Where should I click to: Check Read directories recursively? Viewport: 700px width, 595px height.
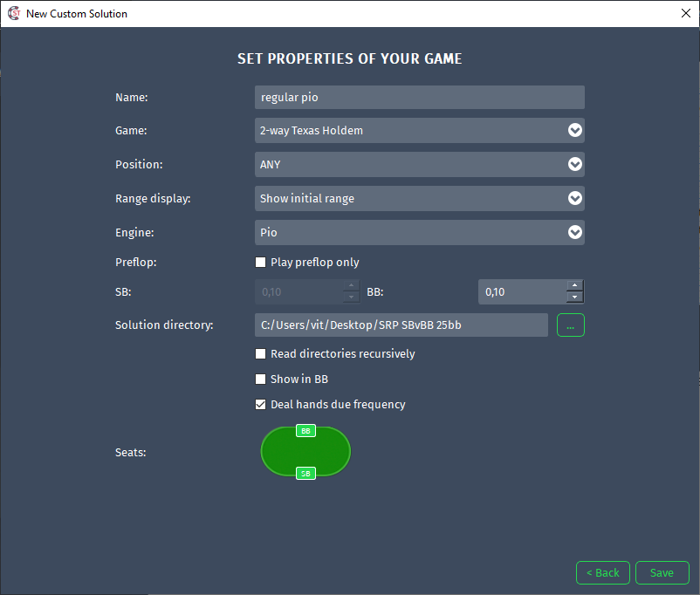point(260,354)
